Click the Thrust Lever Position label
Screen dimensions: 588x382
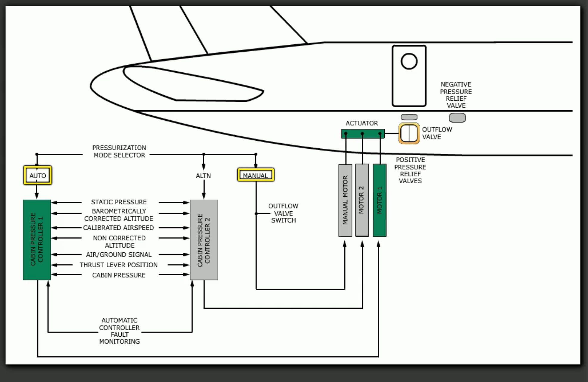click(118, 265)
